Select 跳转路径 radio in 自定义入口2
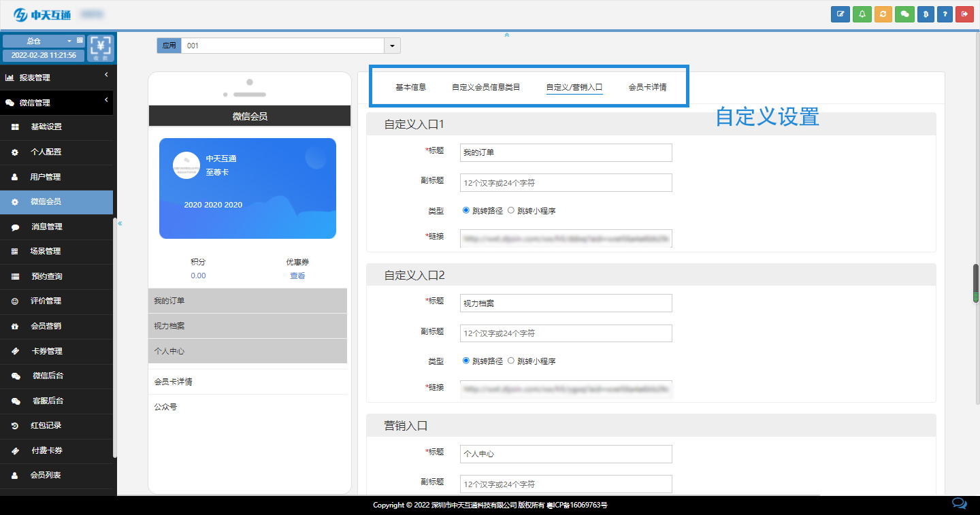Viewport: 980px width, 515px height. tap(466, 361)
